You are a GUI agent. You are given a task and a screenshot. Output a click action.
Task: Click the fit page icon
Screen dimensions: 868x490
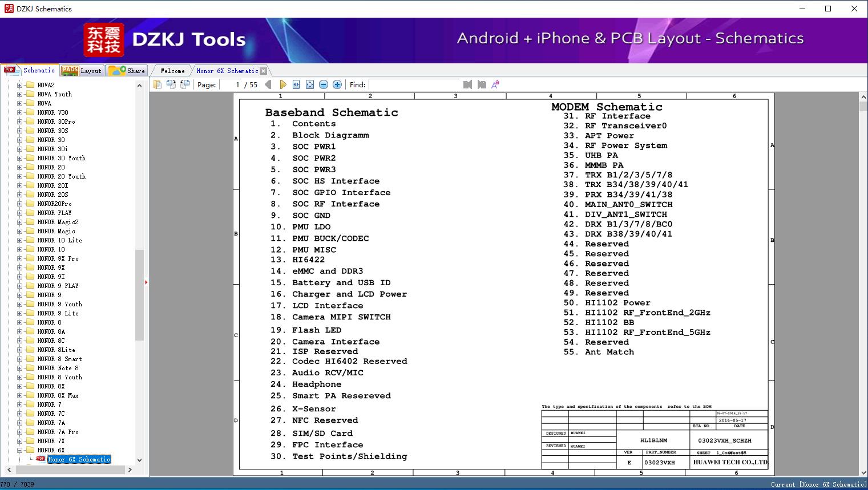[310, 84]
